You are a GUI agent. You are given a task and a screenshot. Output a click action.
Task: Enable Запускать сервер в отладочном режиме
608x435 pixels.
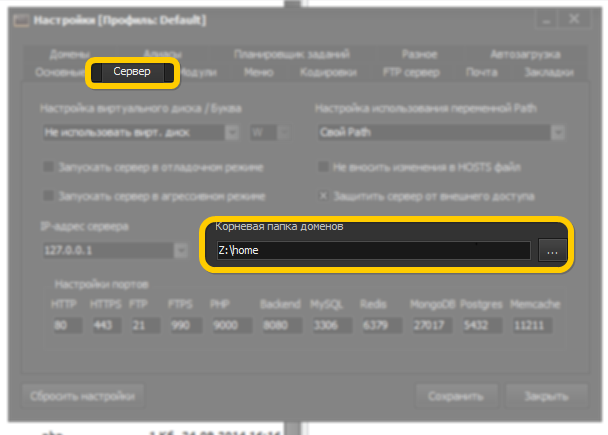click(48, 166)
